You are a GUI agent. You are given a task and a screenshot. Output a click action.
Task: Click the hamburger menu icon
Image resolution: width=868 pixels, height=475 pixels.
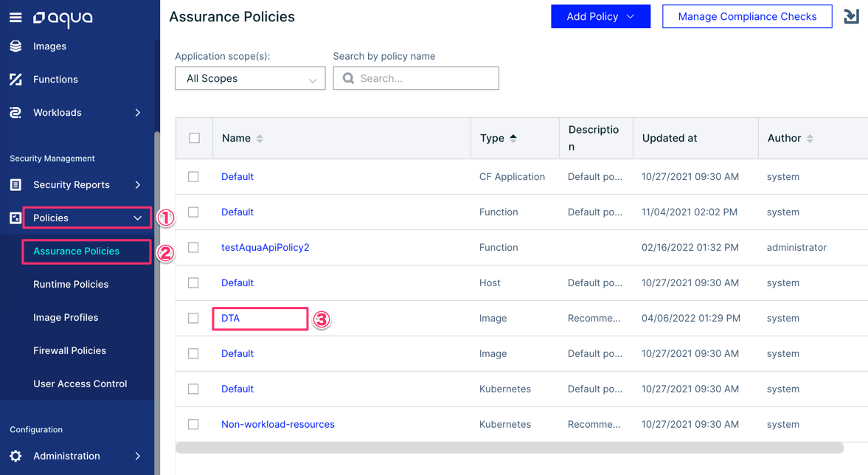(15, 17)
